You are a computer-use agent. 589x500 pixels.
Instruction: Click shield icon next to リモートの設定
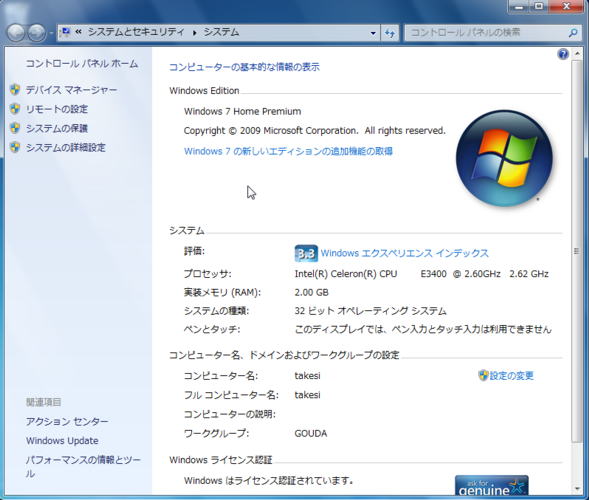tap(15, 109)
